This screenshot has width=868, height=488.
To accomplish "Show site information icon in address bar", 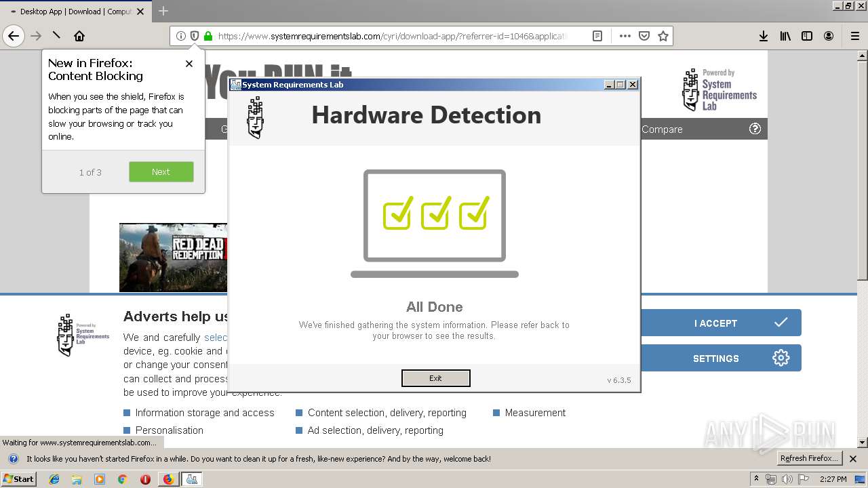I will tap(180, 36).
